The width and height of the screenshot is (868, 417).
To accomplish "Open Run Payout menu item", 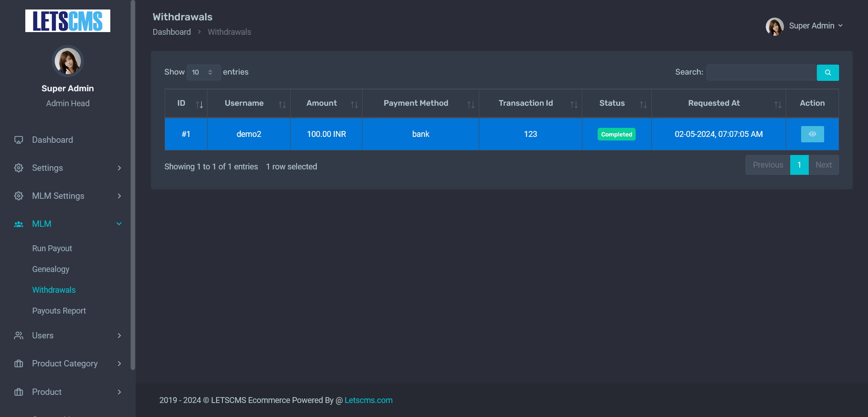I will tap(52, 248).
